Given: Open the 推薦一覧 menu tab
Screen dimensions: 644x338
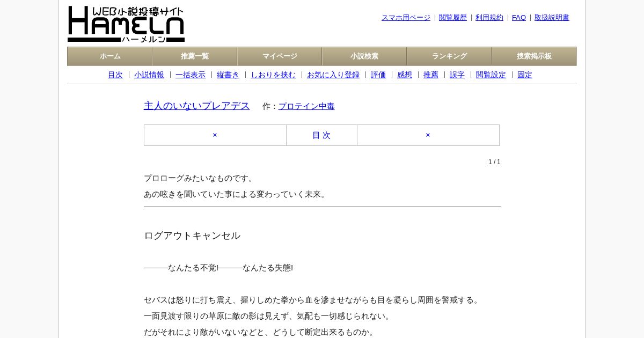Looking at the screenshot, I should (195, 56).
